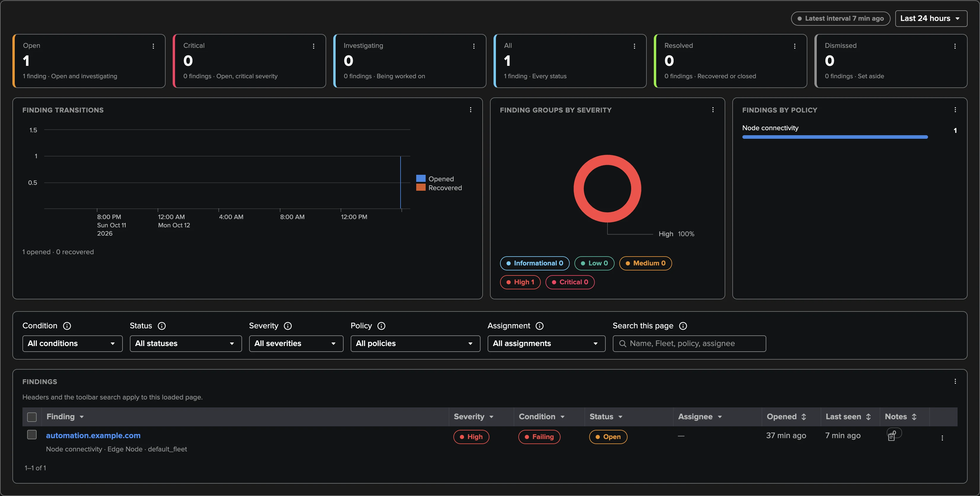Toggle the Low 0 severity chip

click(x=594, y=263)
